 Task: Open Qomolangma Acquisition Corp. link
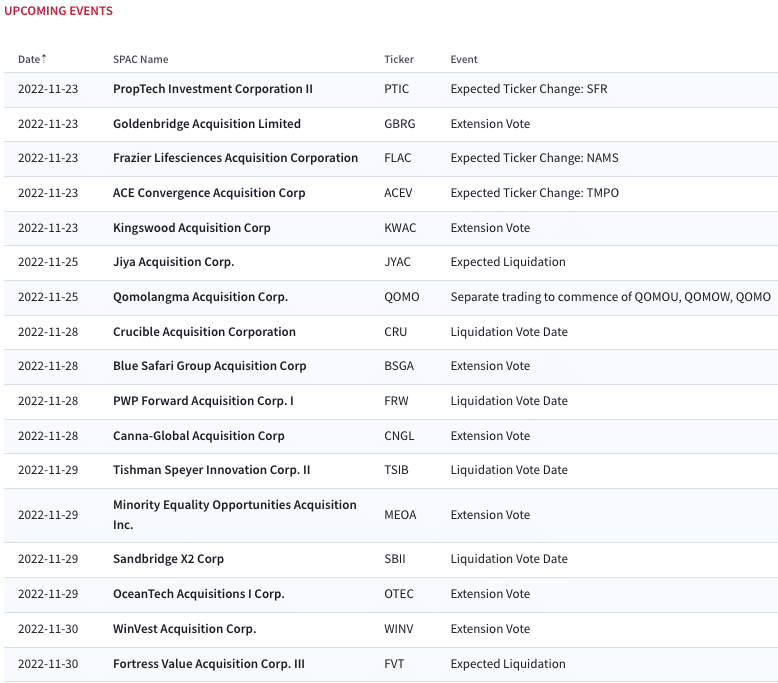(x=200, y=297)
